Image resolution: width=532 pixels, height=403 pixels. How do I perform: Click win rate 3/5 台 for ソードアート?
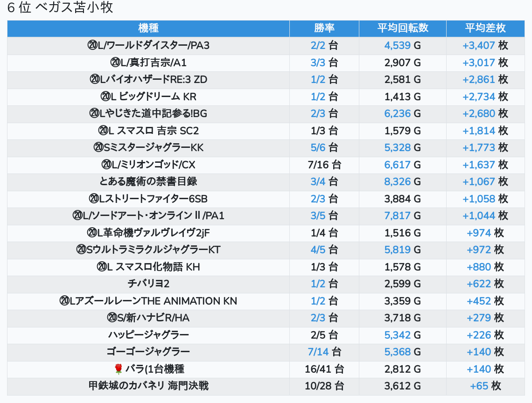(x=324, y=216)
